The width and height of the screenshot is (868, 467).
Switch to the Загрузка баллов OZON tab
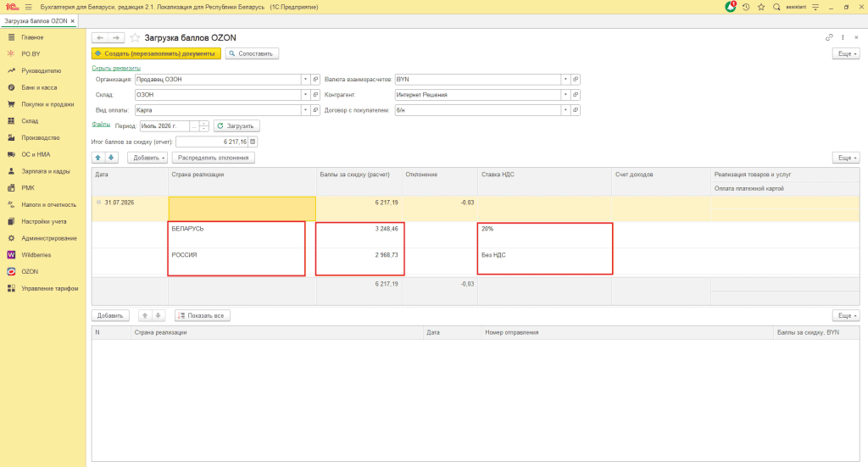tap(36, 21)
